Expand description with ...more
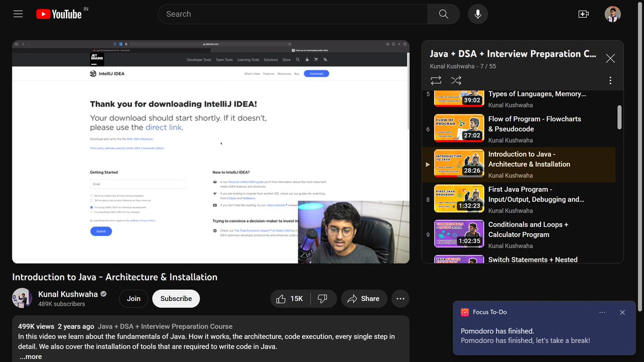 click(x=31, y=357)
